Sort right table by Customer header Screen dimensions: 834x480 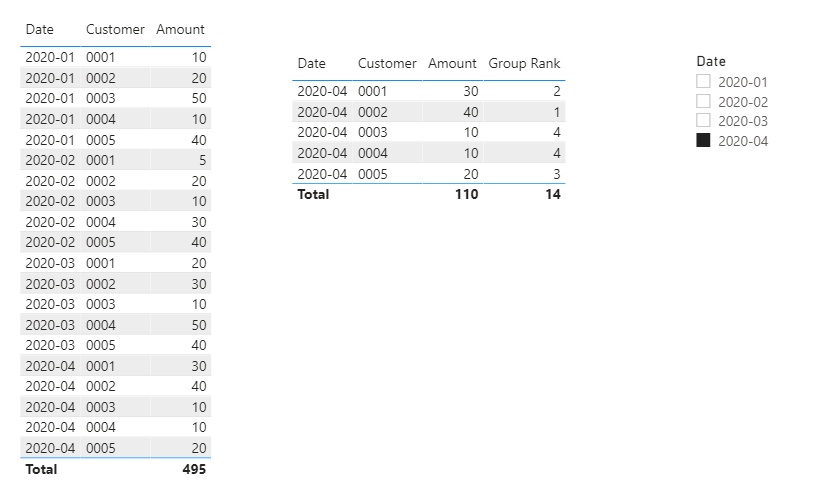[x=387, y=63]
